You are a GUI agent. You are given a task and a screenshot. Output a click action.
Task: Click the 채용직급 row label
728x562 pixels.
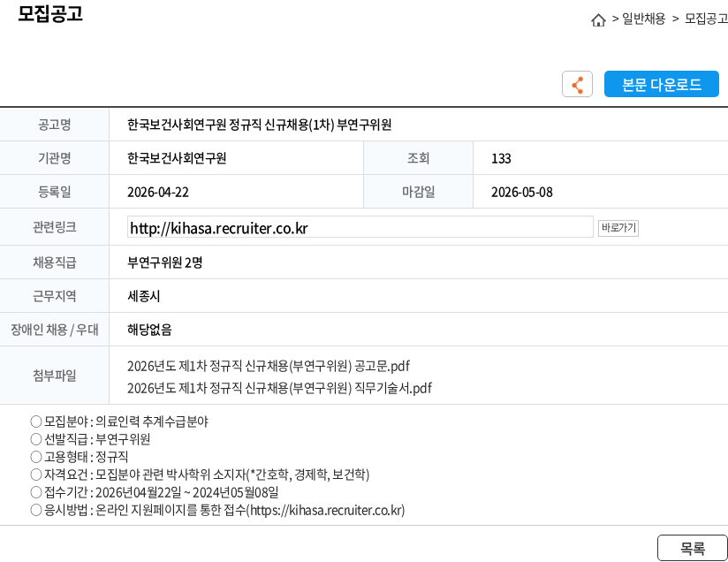54,262
